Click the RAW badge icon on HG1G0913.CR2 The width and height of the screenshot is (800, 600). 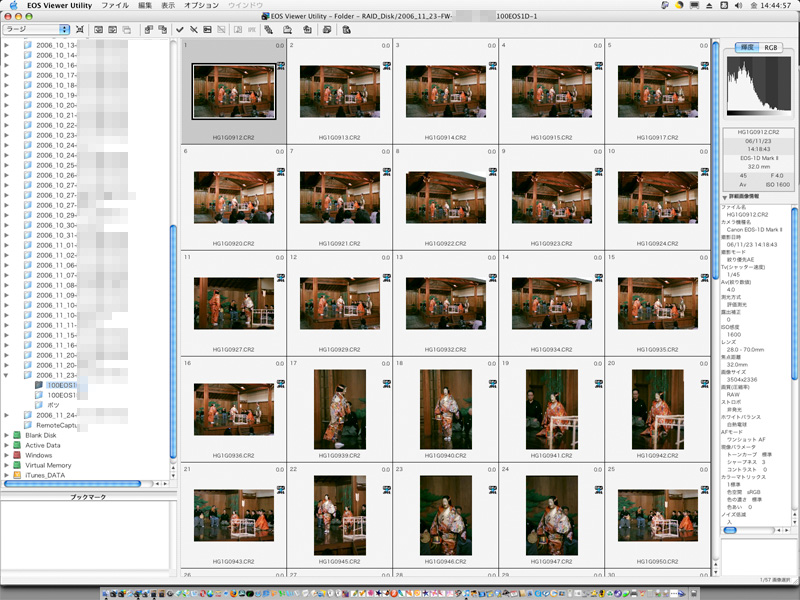pos(387,66)
